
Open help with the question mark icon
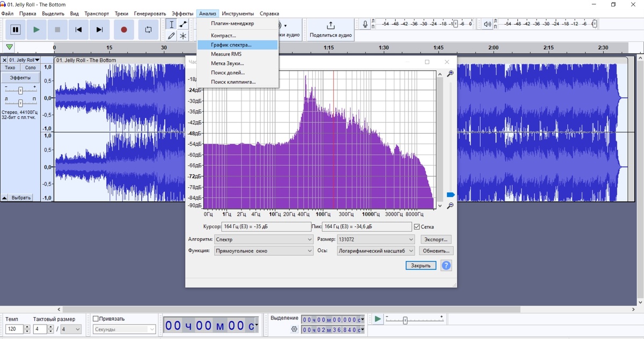pyautogui.click(x=446, y=266)
